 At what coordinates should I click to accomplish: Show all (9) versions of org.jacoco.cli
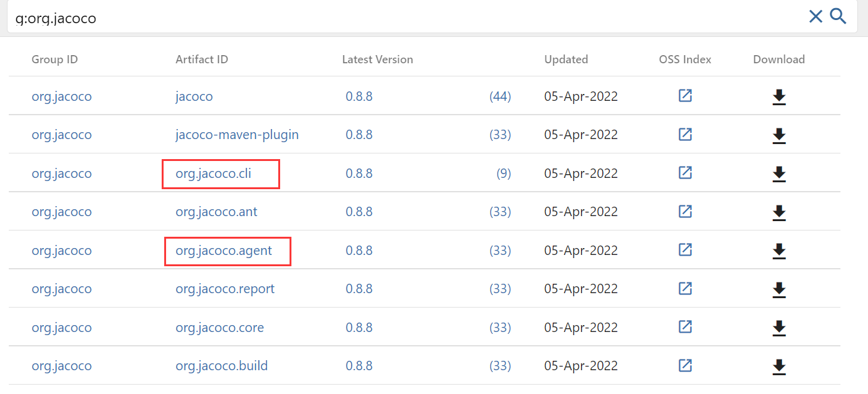504,174
